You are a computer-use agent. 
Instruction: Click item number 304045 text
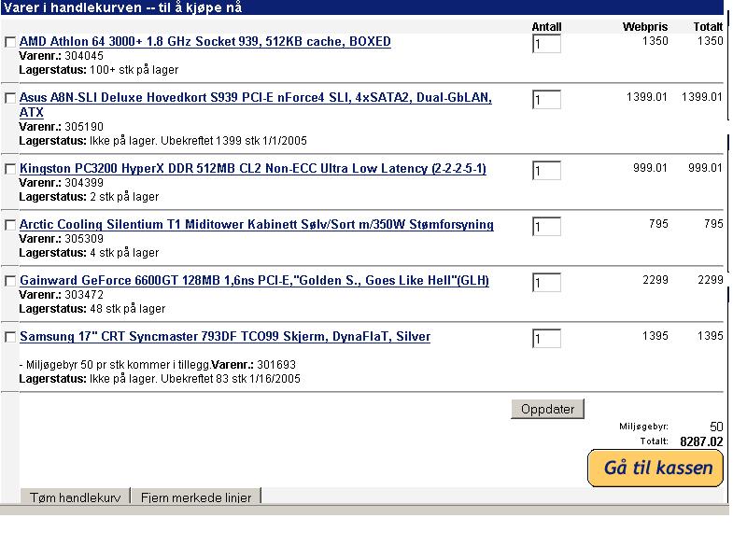(84, 56)
